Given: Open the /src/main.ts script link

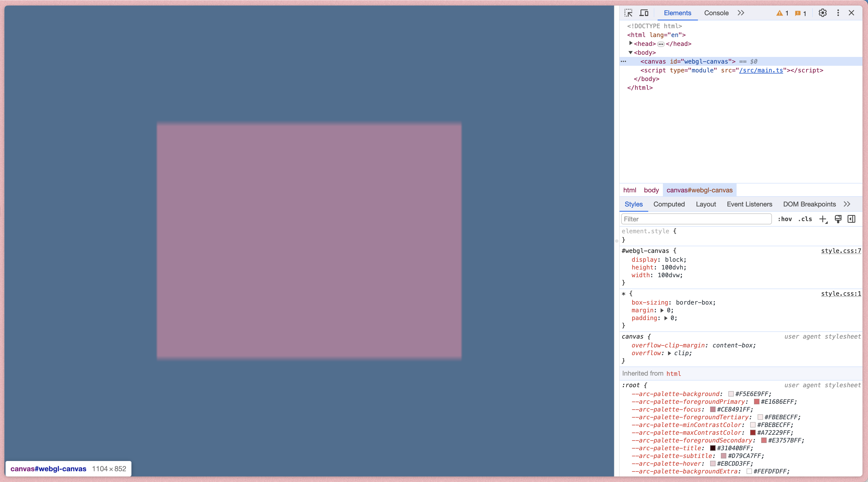Looking at the screenshot, I should (x=761, y=70).
